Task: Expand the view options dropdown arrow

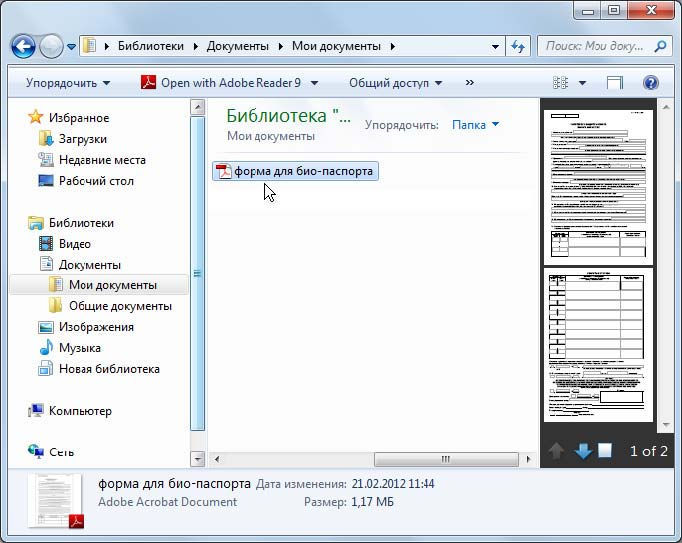Action: (584, 83)
